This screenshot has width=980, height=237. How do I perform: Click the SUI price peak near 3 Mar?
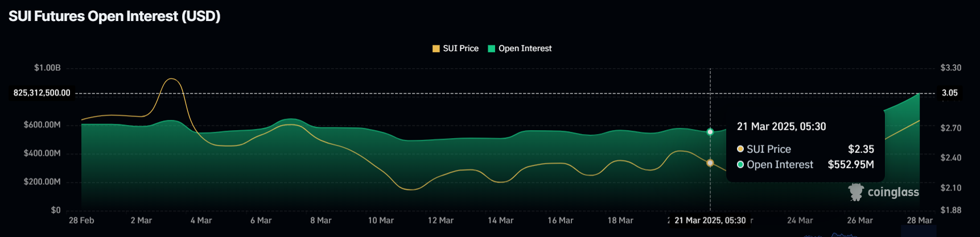pyautogui.click(x=172, y=79)
